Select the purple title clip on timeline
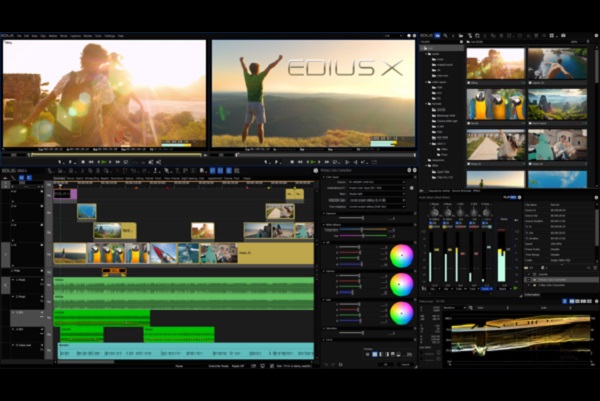This screenshot has height=401, width=600. click(x=65, y=194)
